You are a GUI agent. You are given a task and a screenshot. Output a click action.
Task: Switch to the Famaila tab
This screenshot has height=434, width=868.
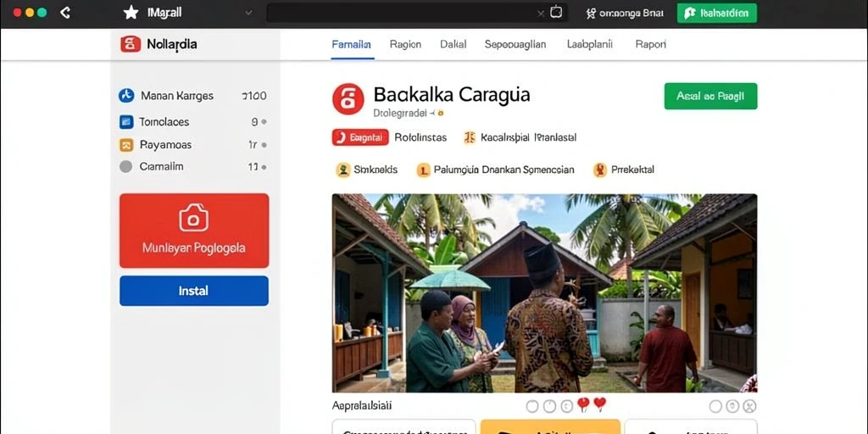(351, 44)
